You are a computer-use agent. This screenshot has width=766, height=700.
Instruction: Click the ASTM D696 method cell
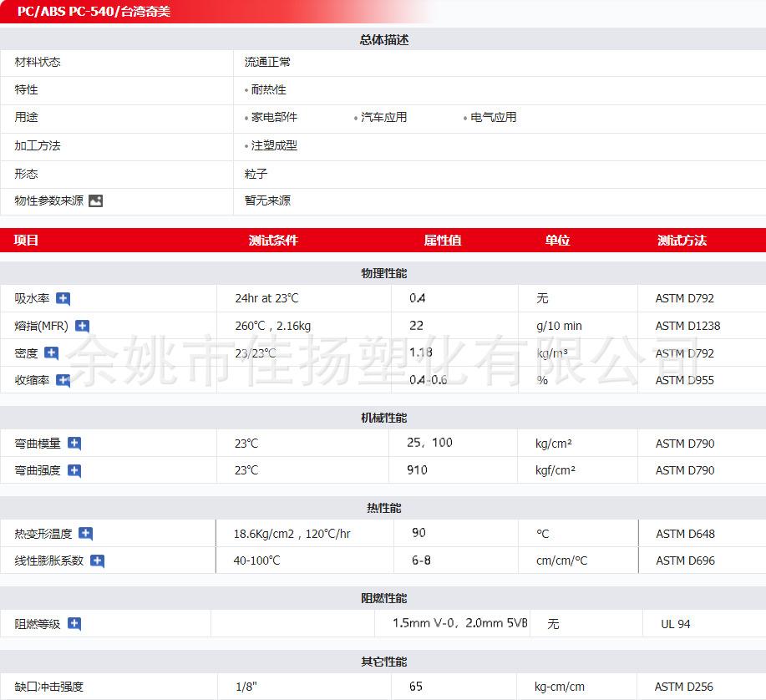tap(686, 561)
